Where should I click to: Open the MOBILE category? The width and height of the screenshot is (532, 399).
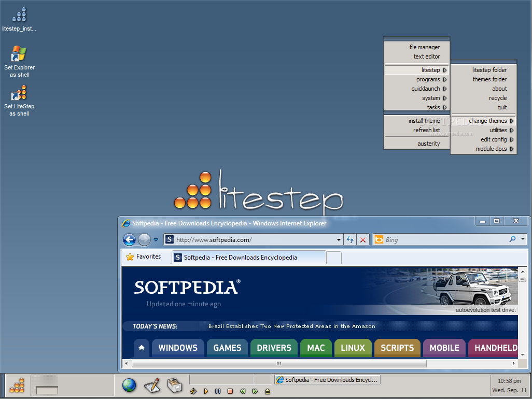[x=444, y=348]
